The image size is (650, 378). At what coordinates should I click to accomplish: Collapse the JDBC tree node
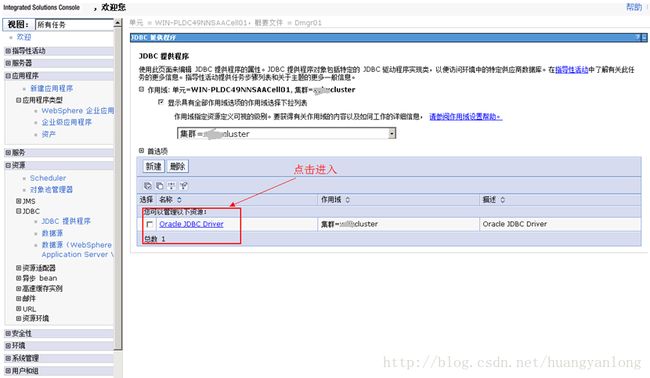point(19,211)
